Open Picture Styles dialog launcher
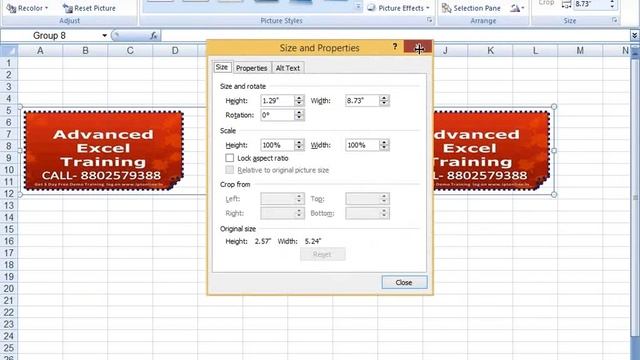The height and width of the screenshot is (360, 640). 429,20
